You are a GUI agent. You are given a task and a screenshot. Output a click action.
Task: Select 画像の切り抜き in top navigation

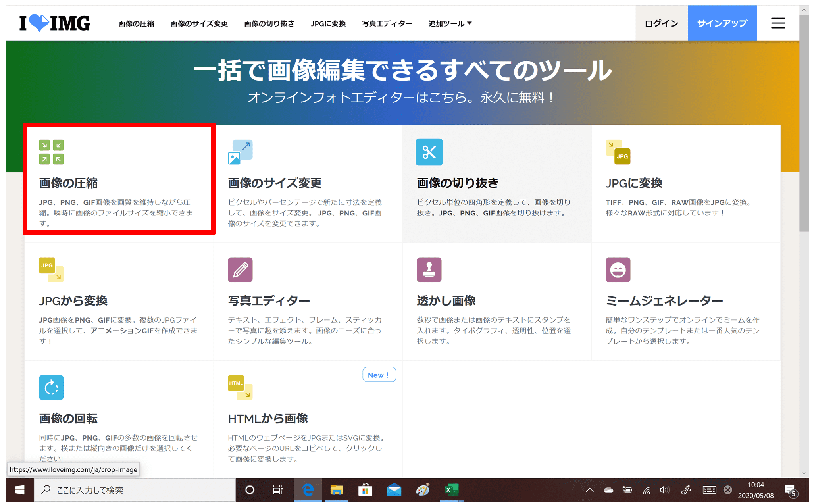click(269, 23)
